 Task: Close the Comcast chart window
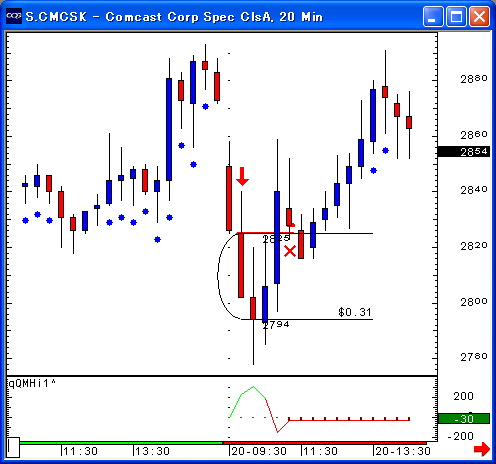click(x=479, y=16)
